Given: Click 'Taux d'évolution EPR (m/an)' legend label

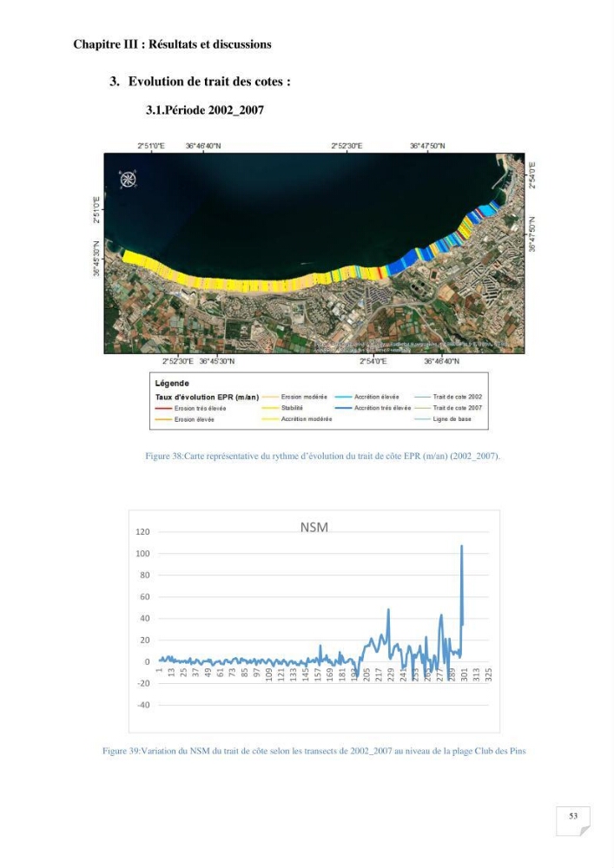Looking at the screenshot, I should (x=207, y=397).
